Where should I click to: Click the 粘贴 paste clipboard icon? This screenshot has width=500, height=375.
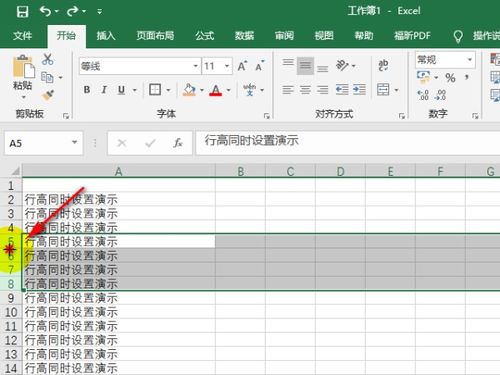[23, 67]
